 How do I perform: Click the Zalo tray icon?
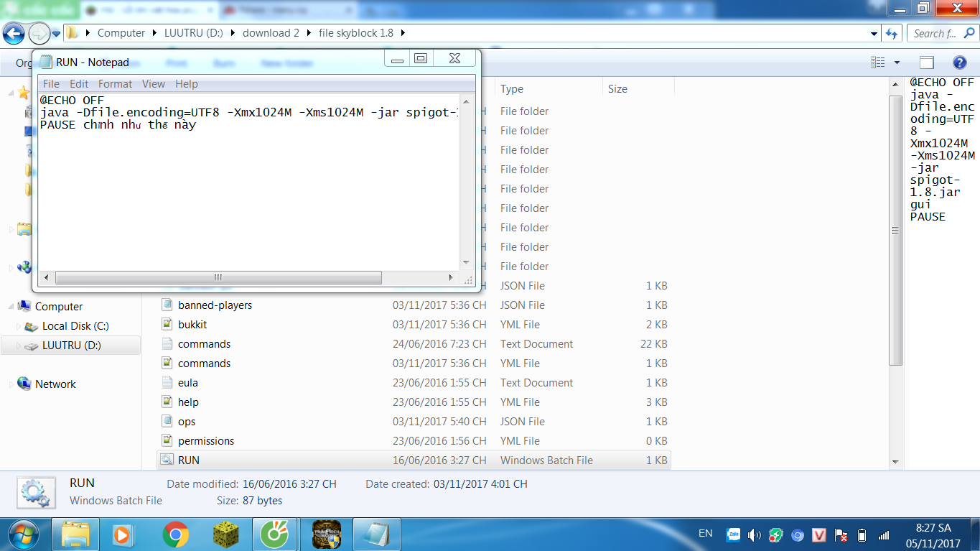733,535
